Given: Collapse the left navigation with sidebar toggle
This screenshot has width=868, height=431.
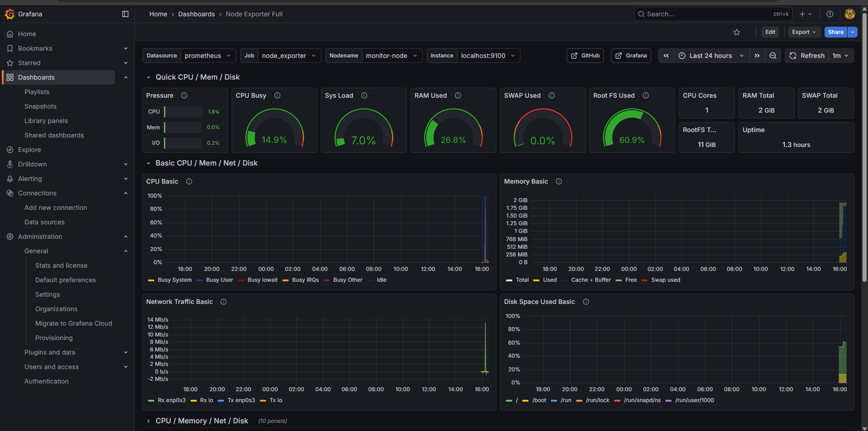Looking at the screenshot, I should pos(125,14).
